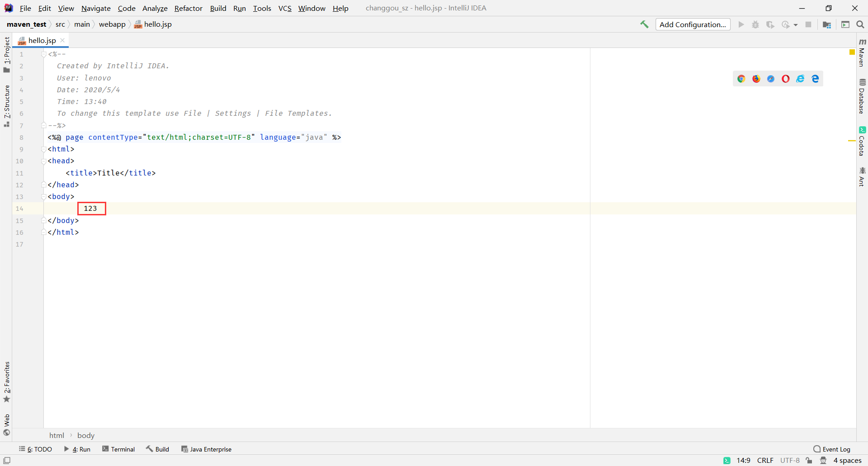
Task: Open the Refactor menu
Action: [189, 8]
